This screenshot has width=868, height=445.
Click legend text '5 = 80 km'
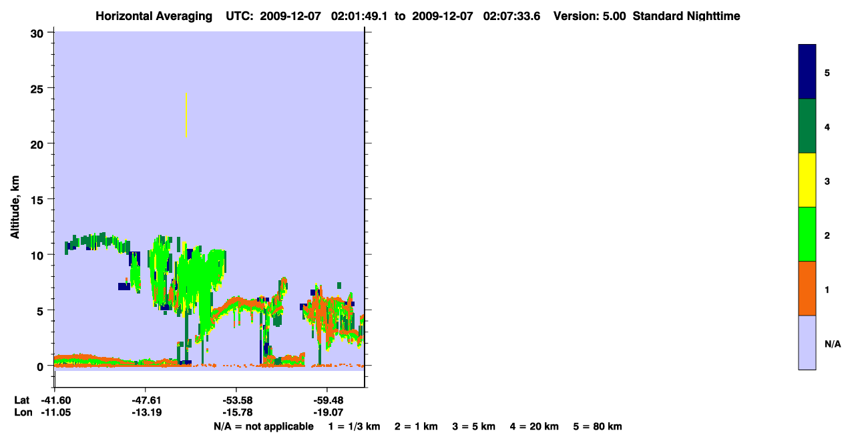(x=598, y=426)
